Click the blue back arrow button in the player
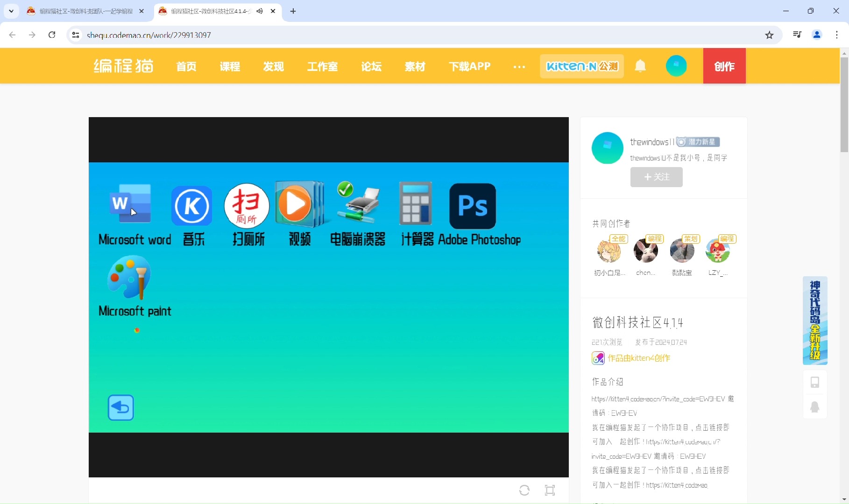Viewport: 849px width, 504px height. click(121, 407)
